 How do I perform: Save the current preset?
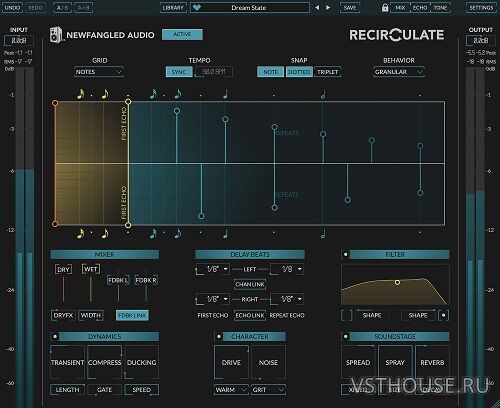[x=350, y=7]
